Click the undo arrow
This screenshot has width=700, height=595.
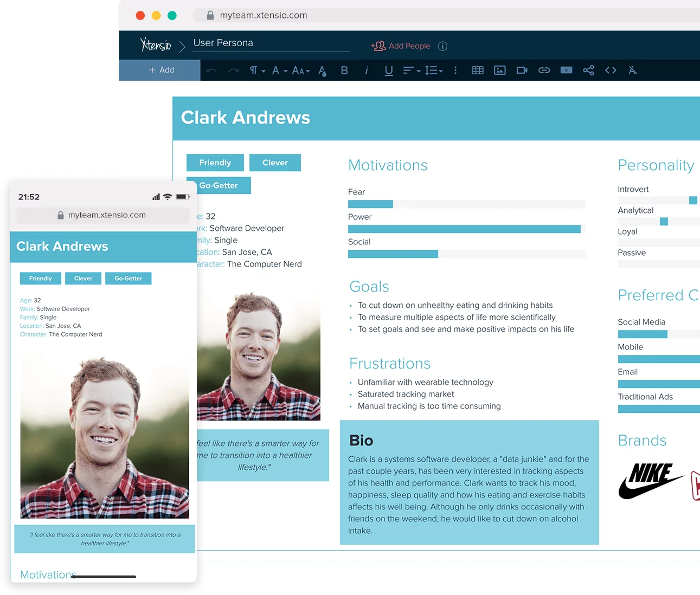[x=211, y=70]
